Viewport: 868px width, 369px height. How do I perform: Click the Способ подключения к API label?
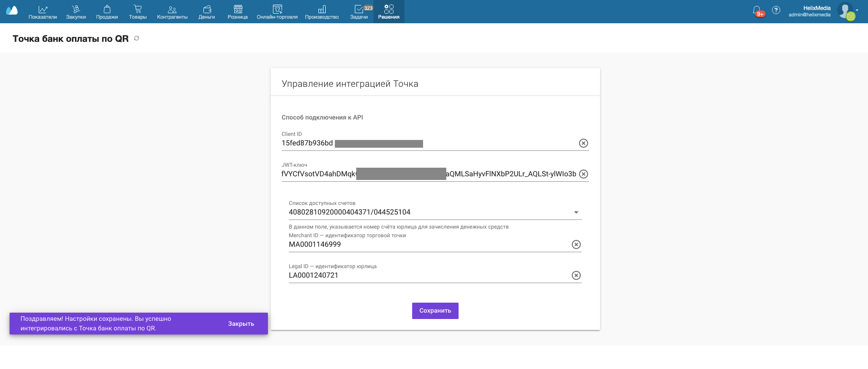322,117
